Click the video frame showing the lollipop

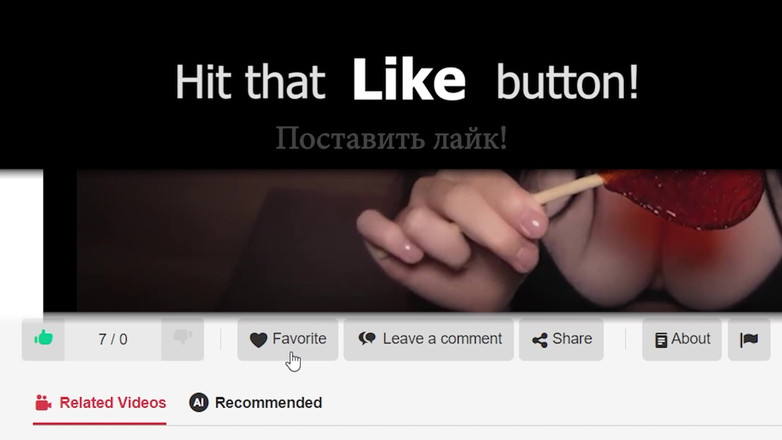(429, 241)
